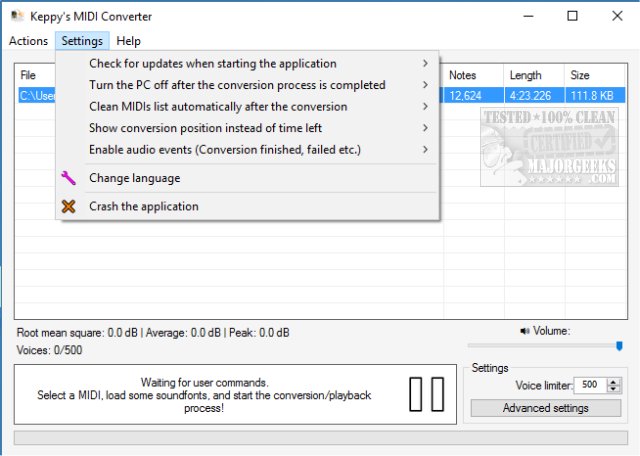
Task: Expand submenu arrow for Turn the PC off
Action: tap(425, 85)
